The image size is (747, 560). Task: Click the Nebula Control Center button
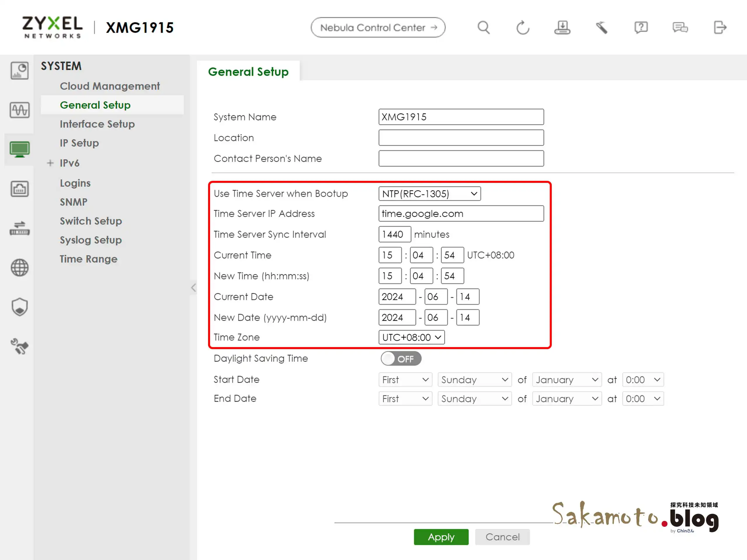click(378, 28)
